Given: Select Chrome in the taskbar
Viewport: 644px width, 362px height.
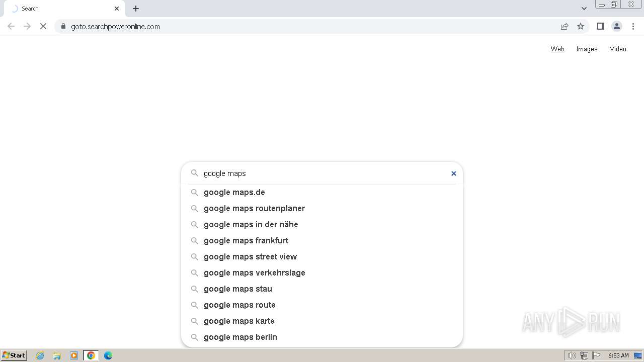Looking at the screenshot, I should click(91, 355).
